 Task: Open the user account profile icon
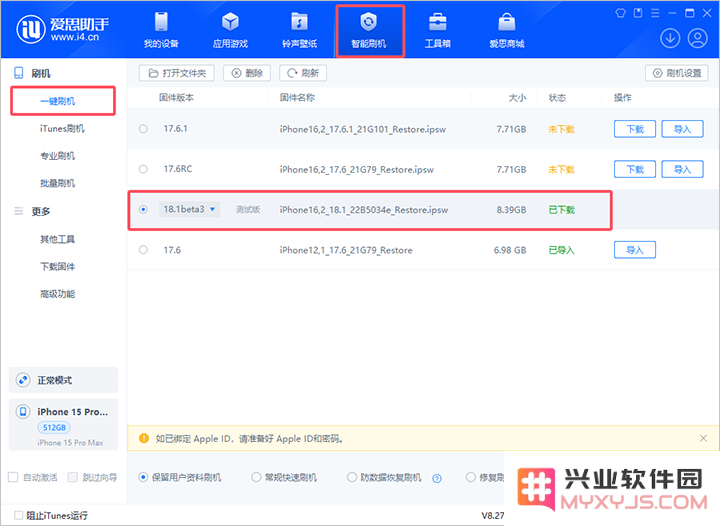(x=698, y=38)
